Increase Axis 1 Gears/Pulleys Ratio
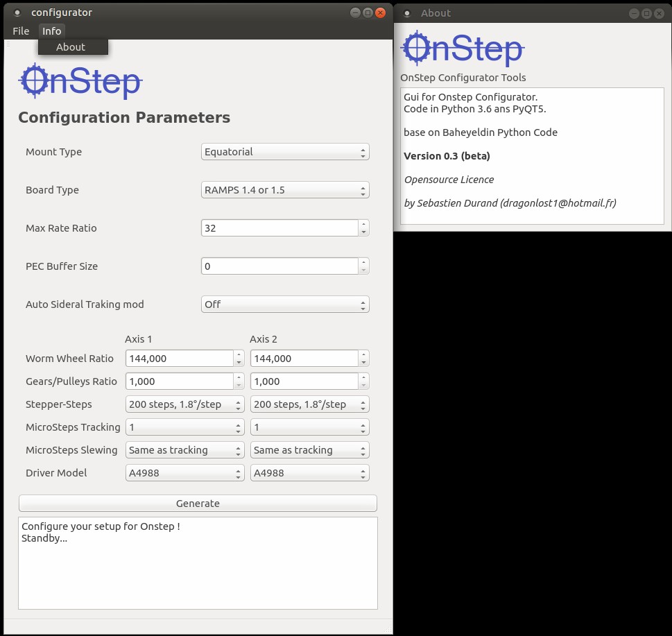 click(239, 377)
